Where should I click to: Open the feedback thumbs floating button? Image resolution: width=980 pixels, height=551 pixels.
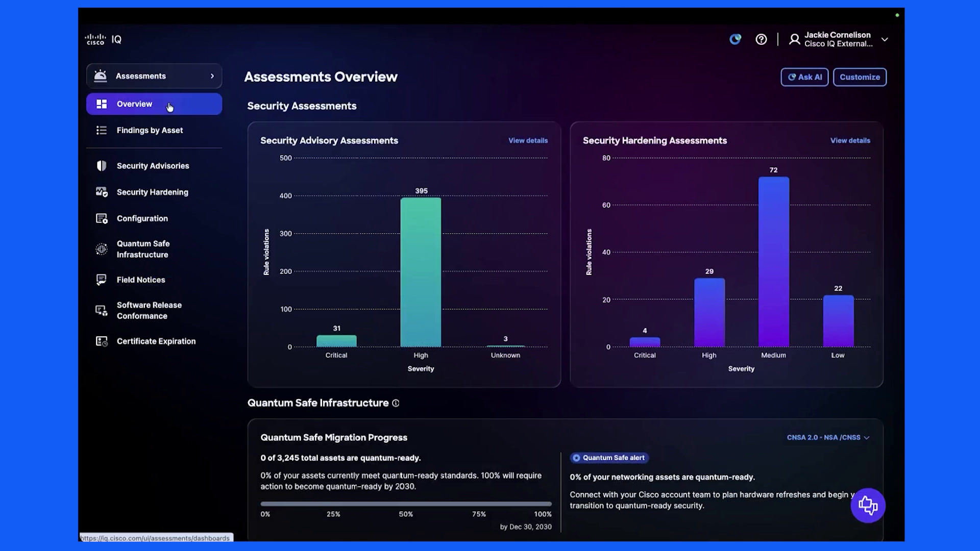(x=868, y=506)
